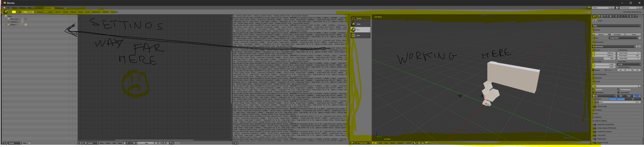Add a new scene with plus icon
Image resolution: width=644 pixels, height=147 pixels.
(x=610, y=8)
